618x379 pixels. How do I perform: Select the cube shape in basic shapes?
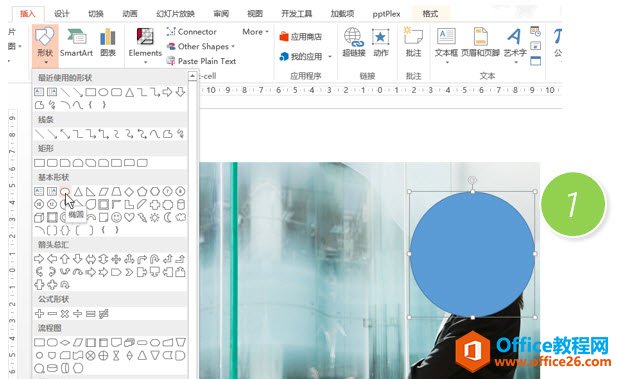pos(39,217)
